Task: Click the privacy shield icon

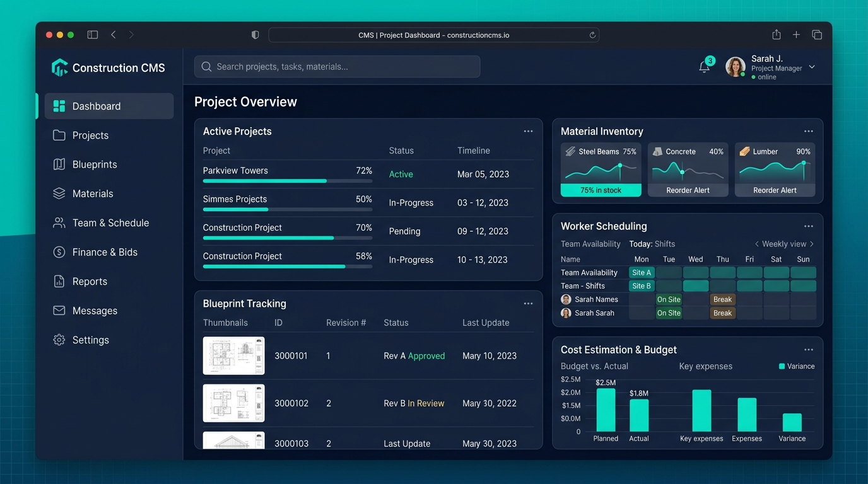Action: [255, 35]
